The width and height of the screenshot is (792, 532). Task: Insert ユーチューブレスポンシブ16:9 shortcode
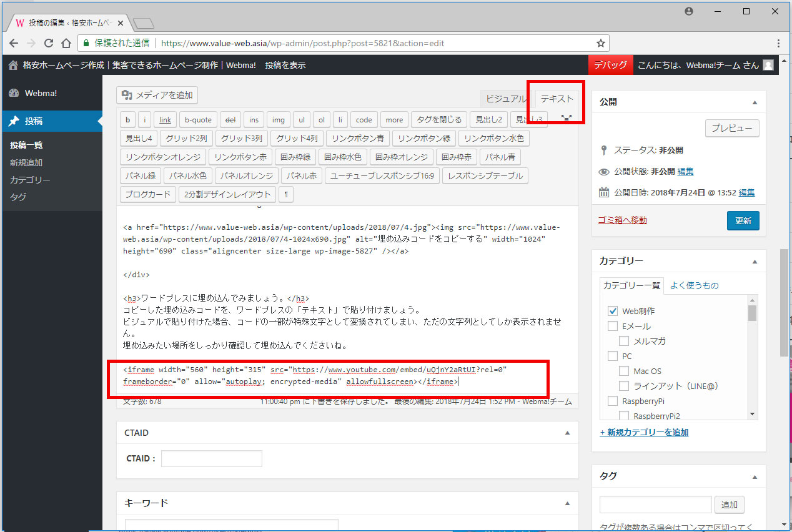pos(382,175)
